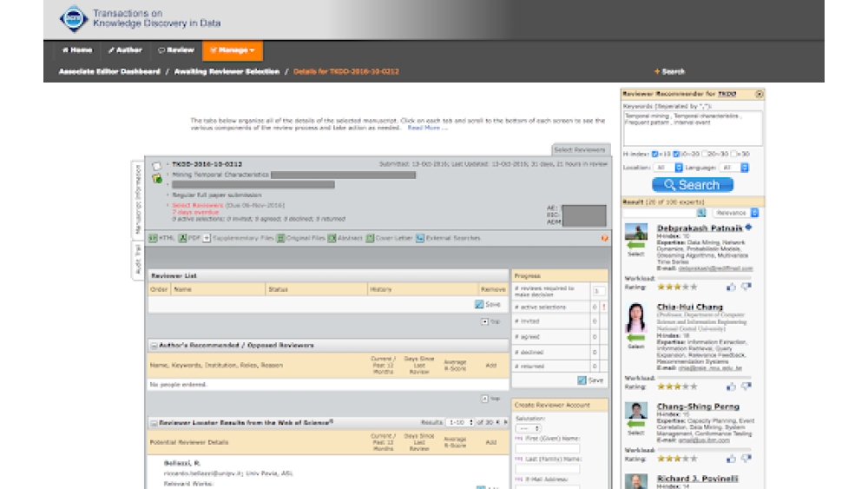Open the HTML proof icon
The image size is (868, 489).
154,238
